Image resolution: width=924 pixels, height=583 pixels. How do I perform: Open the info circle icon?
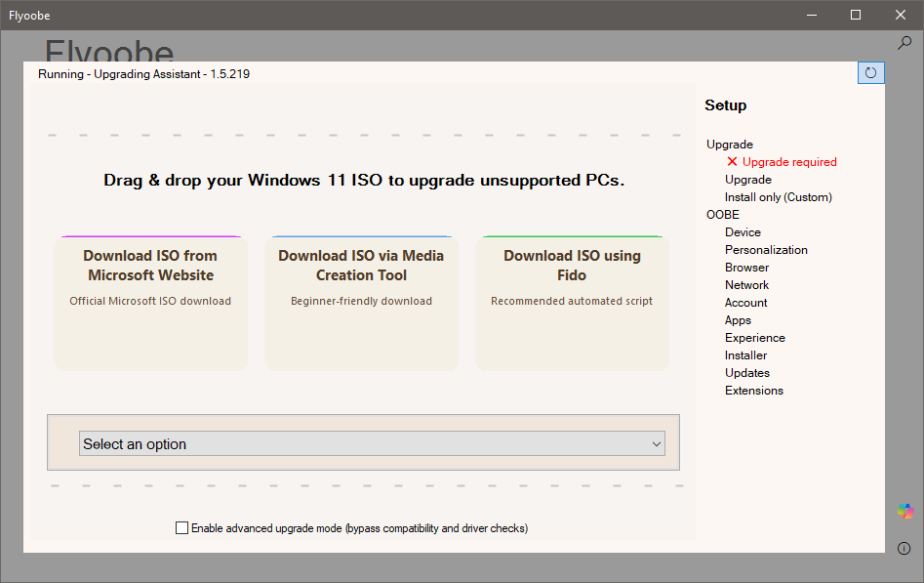click(904, 548)
